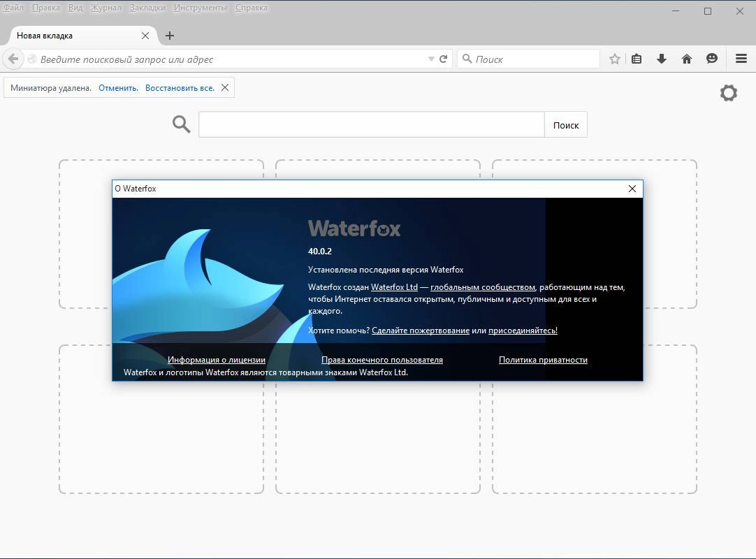Open the Вид menu
Image resolution: width=756 pixels, height=559 pixels.
(x=75, y=8)
